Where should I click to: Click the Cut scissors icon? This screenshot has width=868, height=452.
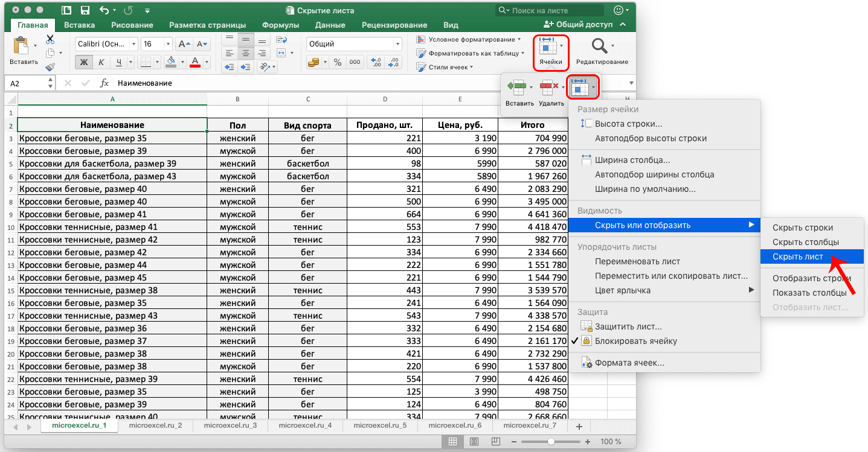pos(50,39)
